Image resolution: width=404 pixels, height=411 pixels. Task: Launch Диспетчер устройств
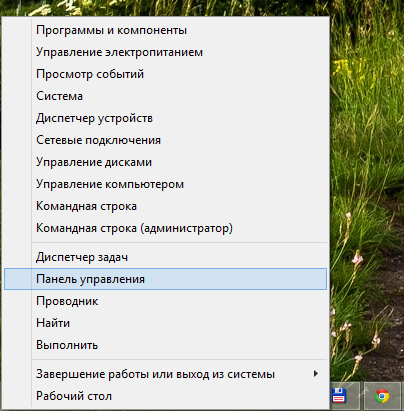click(x=165, y=118)
